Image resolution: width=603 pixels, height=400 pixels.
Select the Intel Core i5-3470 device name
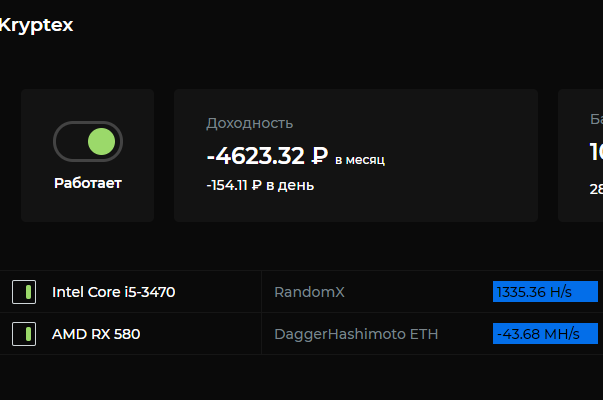pyautogui.click(x=113, y=292)
